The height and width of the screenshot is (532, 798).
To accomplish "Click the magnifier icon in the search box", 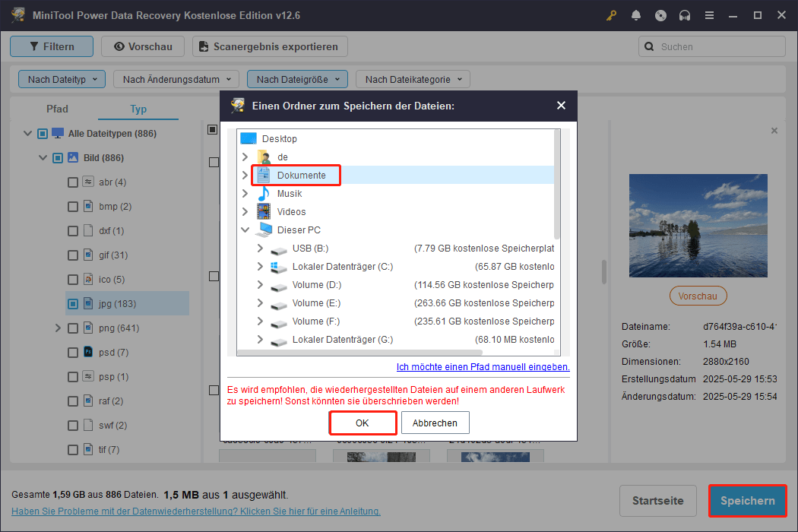I will coord(649,46).
